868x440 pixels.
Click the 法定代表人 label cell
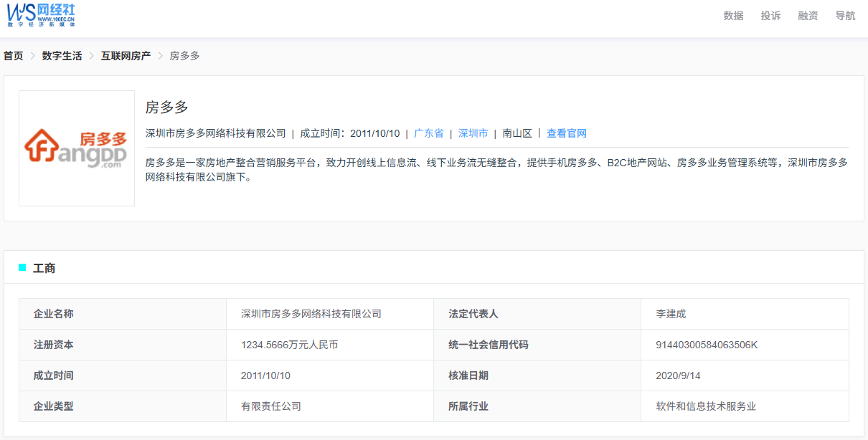[x=537, y=314]
